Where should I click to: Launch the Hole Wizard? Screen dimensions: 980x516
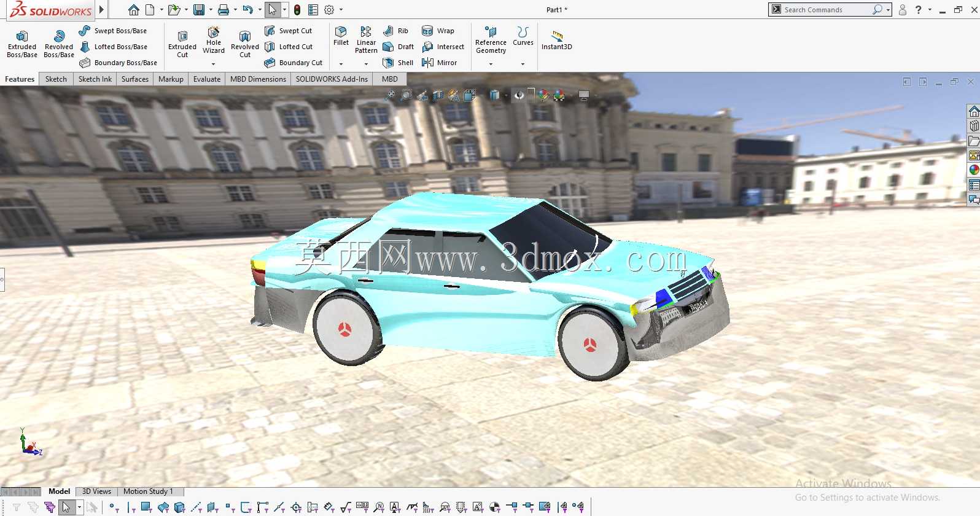pyautogui.click(x=214, y=41)
